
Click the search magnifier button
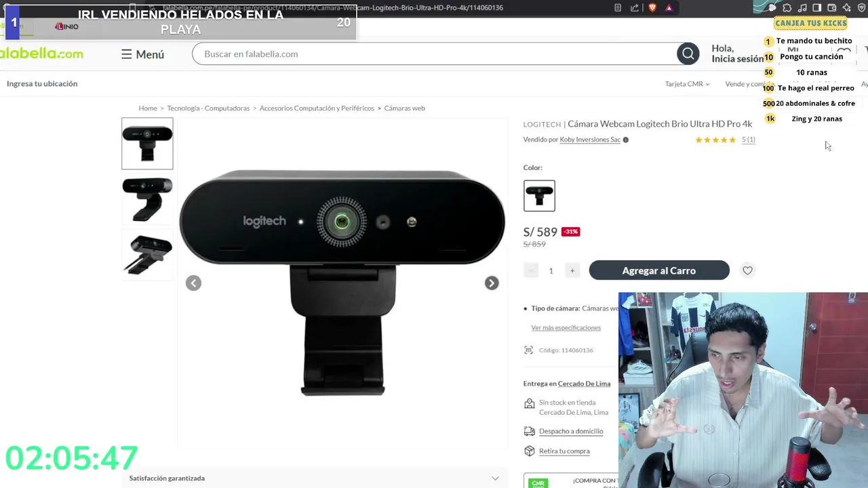click(x=688, y=54)
